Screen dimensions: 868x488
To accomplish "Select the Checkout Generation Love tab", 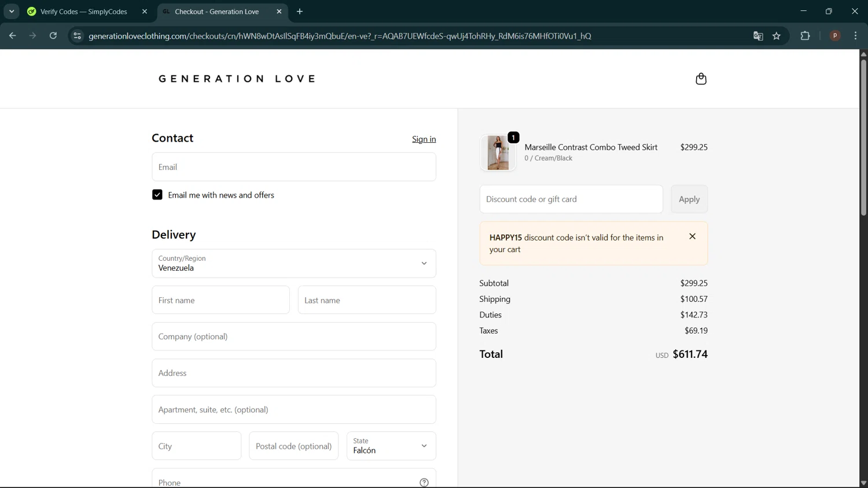I will pos(222,12).
